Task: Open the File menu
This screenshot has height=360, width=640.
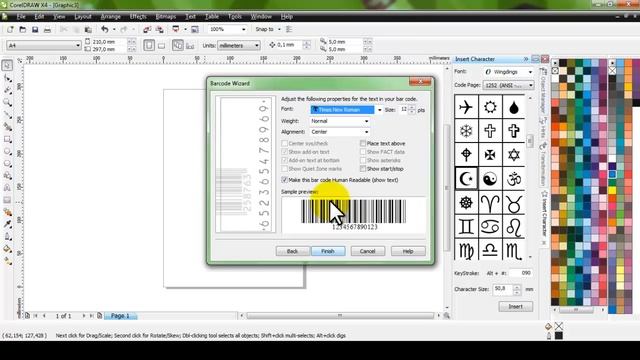Action: [21, 17]
